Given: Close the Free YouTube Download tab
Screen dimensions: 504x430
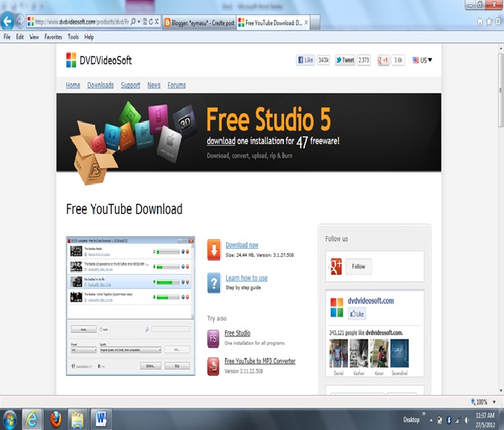Looking at the screenshot, I should pyautogui.click(x=306, y=22).
